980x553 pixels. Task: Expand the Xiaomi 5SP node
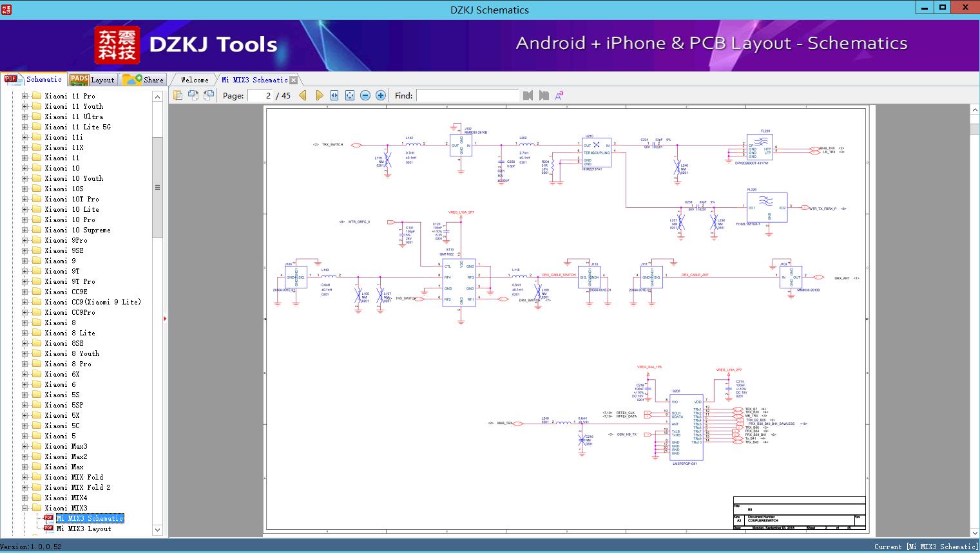25,405
